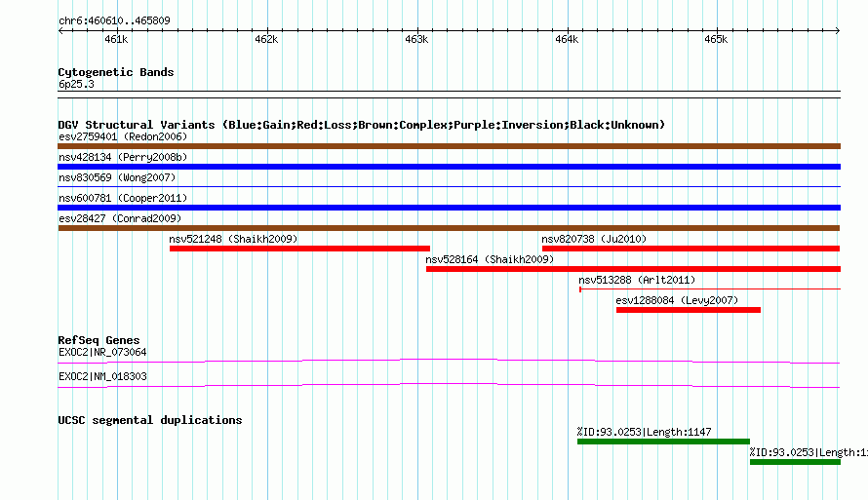Select the esv28427 (Conrad2009) brown complex bar
This screenshot has height=500, width=868.
(x=449, y=228)
